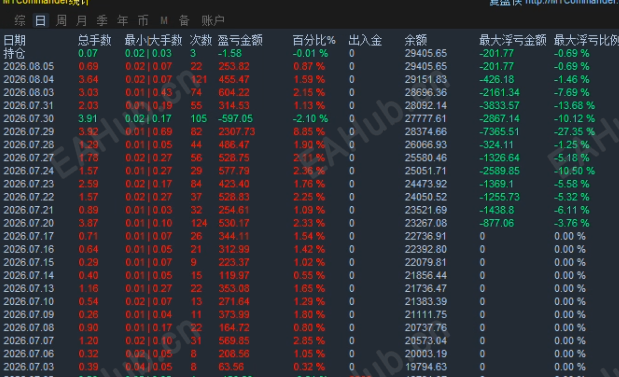The image size is (619, 377).
Task: Select the 2026.07.31 date row
Action: [29, 105]
